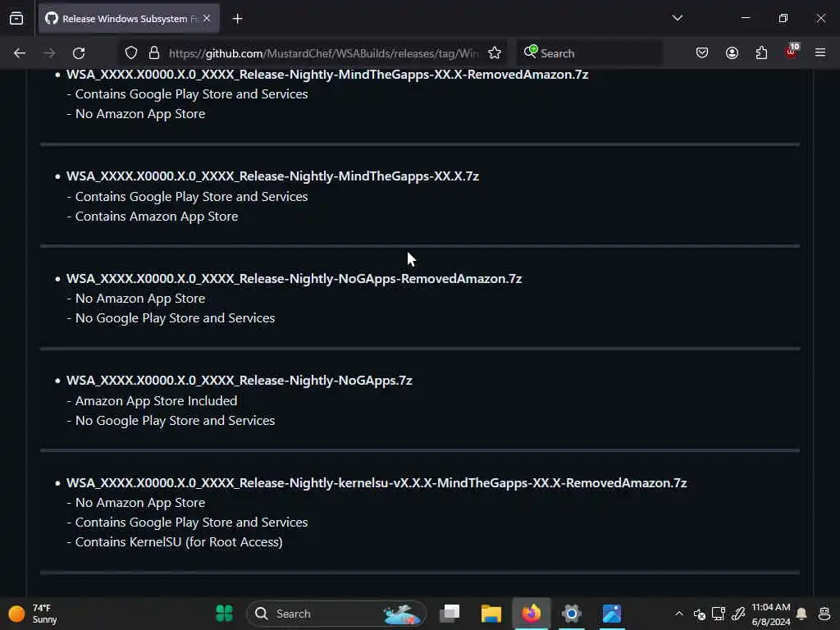This screenshot has height=630, width=840.
Task: Open the Firefox account icon
Action: tap(732, 53)
